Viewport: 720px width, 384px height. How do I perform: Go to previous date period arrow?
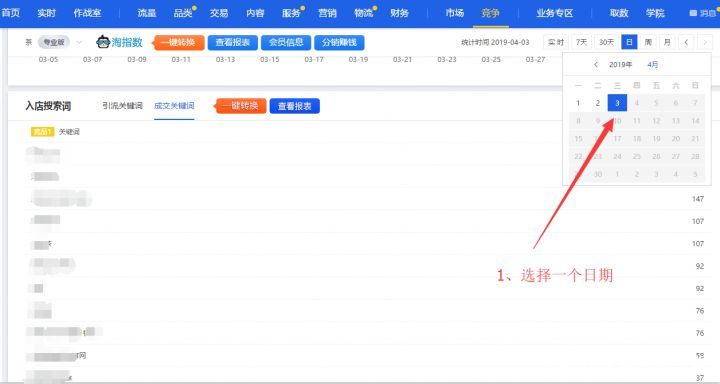coord(686,42)
